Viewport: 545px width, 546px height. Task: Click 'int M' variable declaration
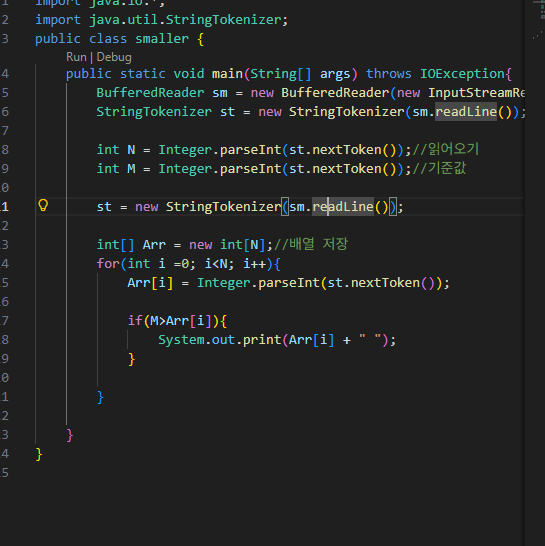(116, 169)
